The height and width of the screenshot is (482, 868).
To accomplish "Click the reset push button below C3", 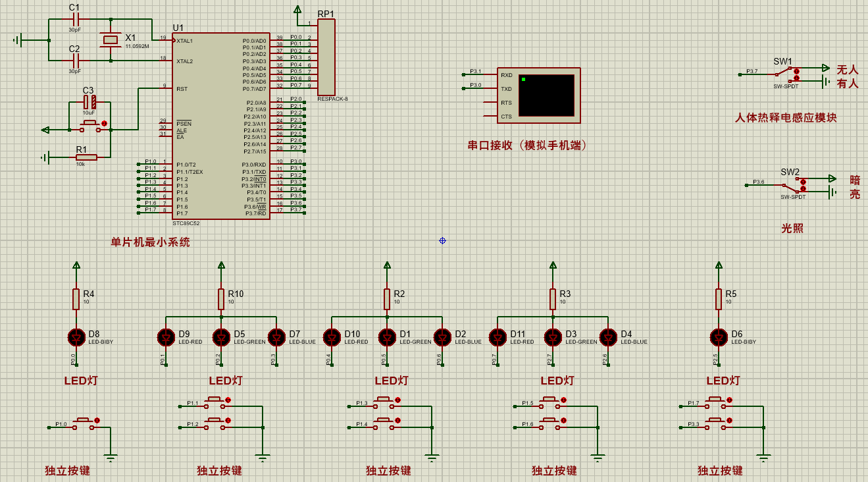I will point(90,126).
